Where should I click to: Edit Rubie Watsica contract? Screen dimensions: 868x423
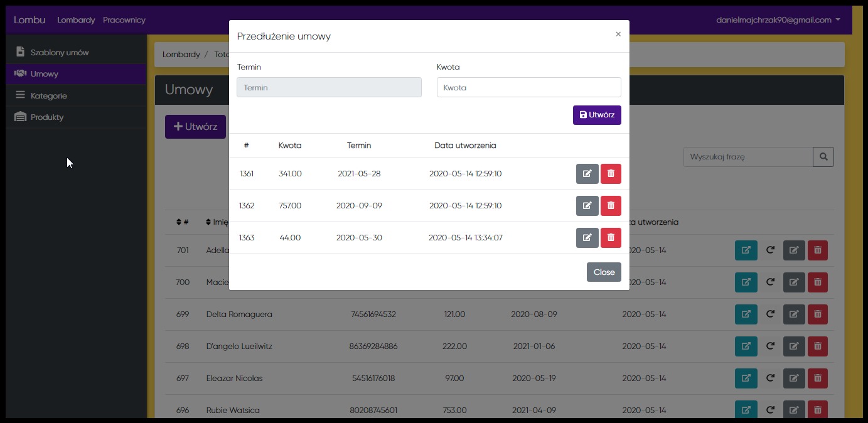pyautogui.click(x=794, y=410)
